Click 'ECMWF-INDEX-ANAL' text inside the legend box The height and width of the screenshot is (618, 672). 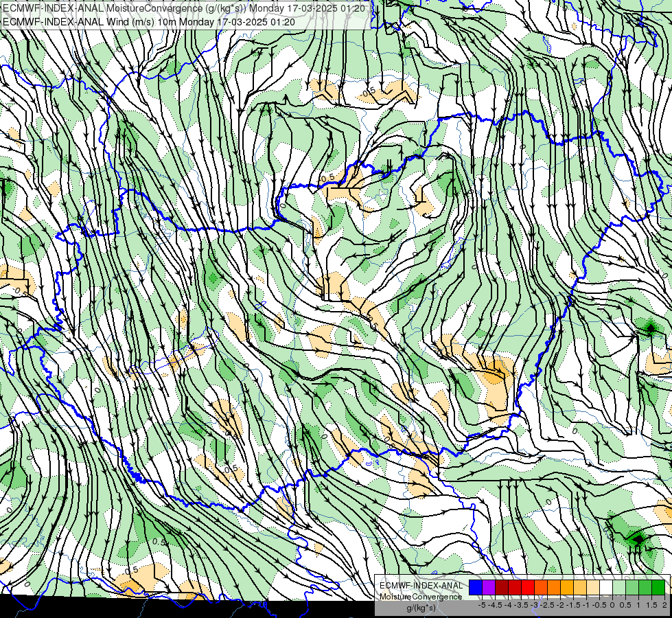click(x=421, y=586)
